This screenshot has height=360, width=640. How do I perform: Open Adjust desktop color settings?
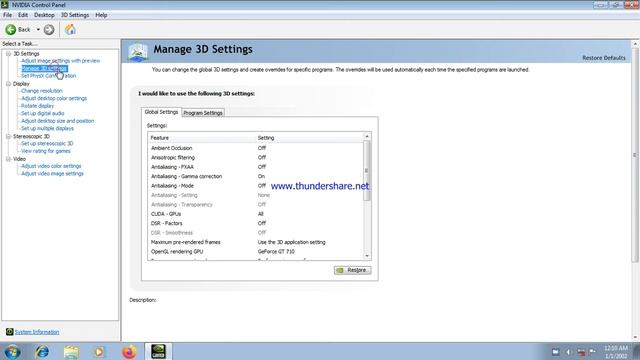pyautogui.click(x=54, y=98)
